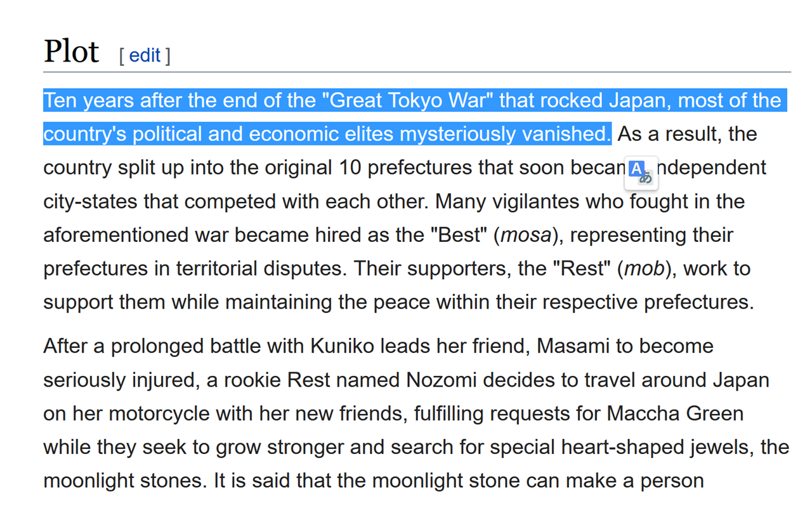Click the italic word "mosa"
This screenshot has height=508, width=812.
pos(526,235)
